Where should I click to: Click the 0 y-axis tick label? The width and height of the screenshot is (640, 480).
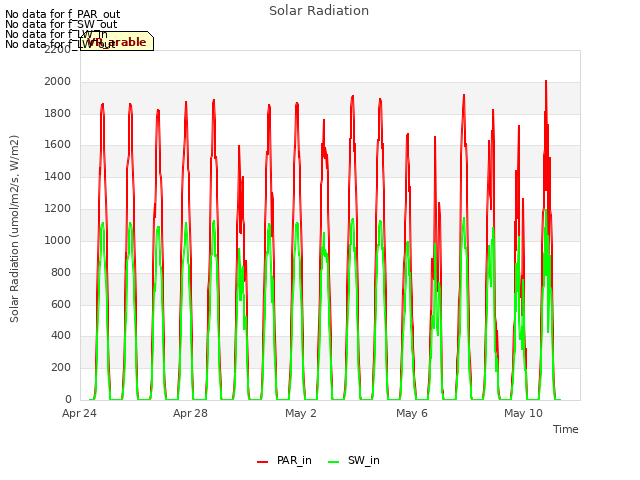pyautogui.click(x=68, y=399)
